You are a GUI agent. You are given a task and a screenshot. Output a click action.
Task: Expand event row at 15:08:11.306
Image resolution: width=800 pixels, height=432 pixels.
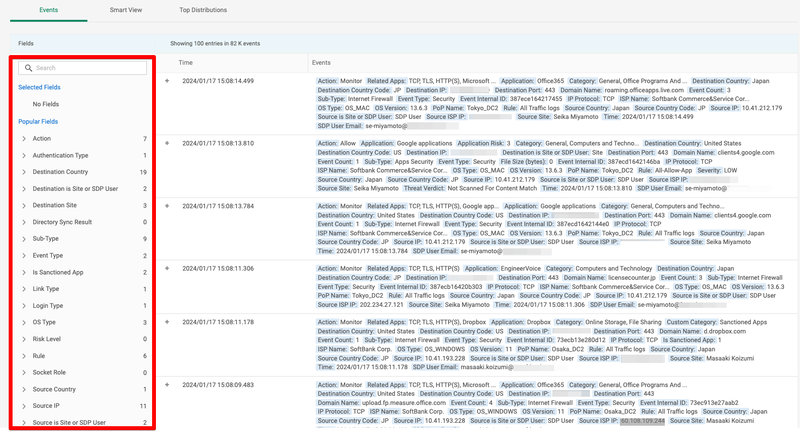167,268
